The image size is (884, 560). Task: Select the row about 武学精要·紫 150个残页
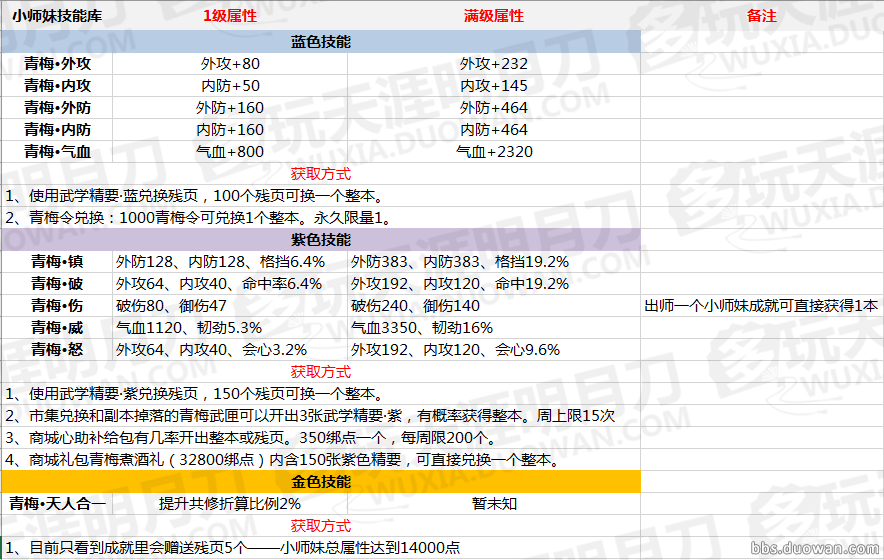(x=321, y=394)
